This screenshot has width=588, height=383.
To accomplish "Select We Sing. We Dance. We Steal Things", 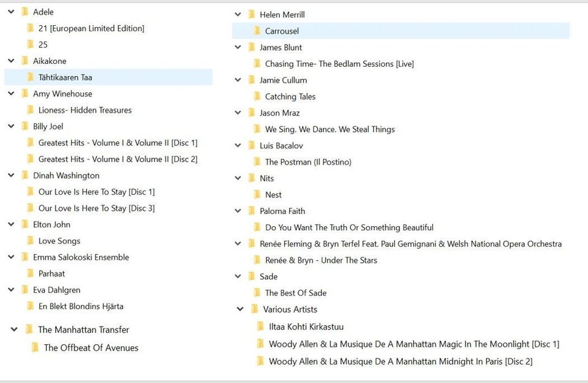I will pyautogui.click(x=330, y=129).
